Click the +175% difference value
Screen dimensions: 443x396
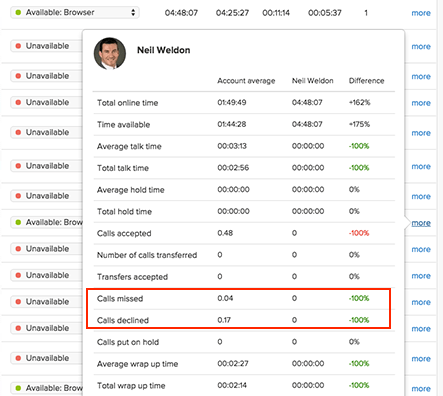tap(359, 124)
